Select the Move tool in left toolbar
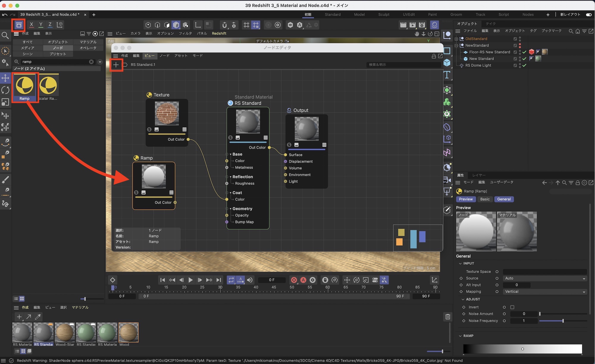Screen dimensions: 595x364 tap(5, 78)
